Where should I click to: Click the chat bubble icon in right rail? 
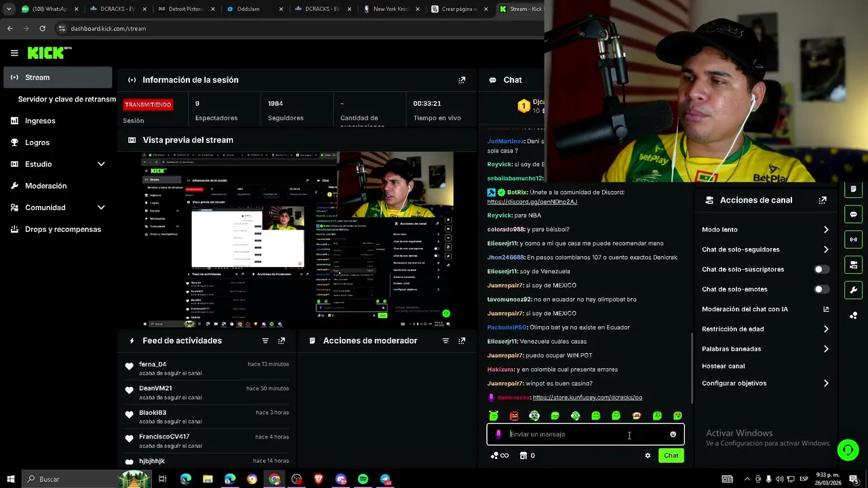[x=853, y=214]
